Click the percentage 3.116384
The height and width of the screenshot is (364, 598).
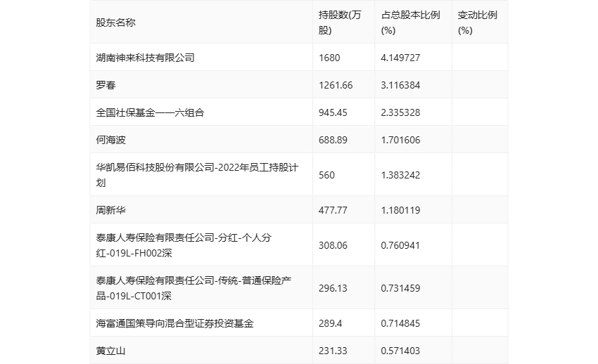[x=400, y=85]
